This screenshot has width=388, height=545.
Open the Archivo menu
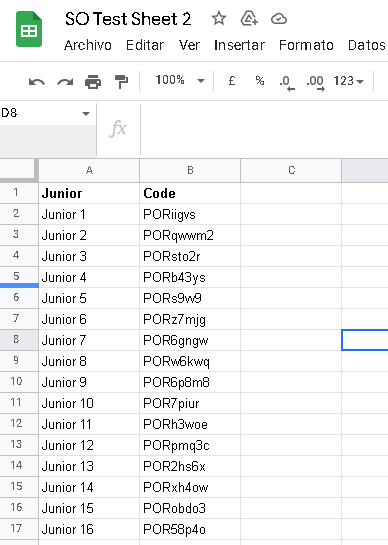88,45
